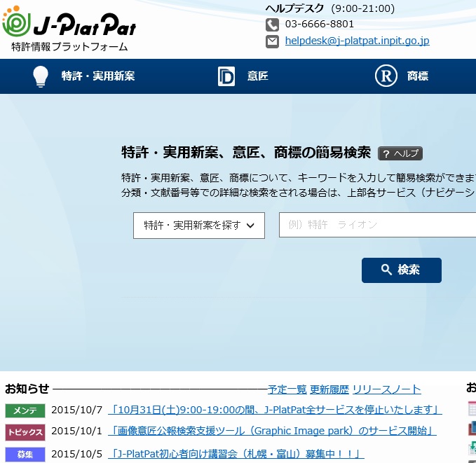Click the date 2015/10/1
476x463 pixels.
pyautogui.click(x=76, y=431)
